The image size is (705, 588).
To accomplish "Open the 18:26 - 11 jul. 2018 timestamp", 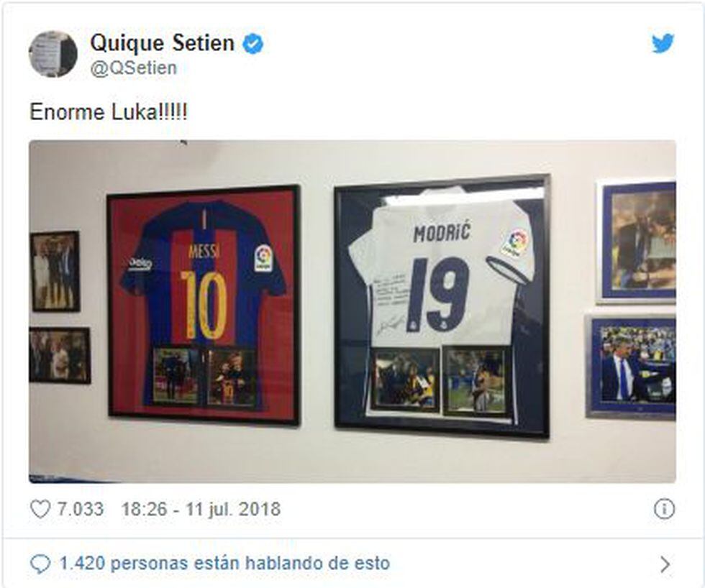I will (201, 510).
